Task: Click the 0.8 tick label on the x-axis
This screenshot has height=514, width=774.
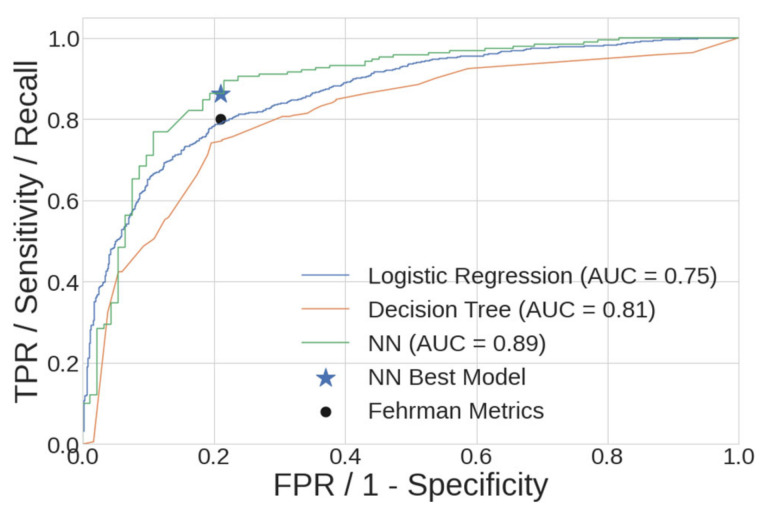Action: click(607, 459)
